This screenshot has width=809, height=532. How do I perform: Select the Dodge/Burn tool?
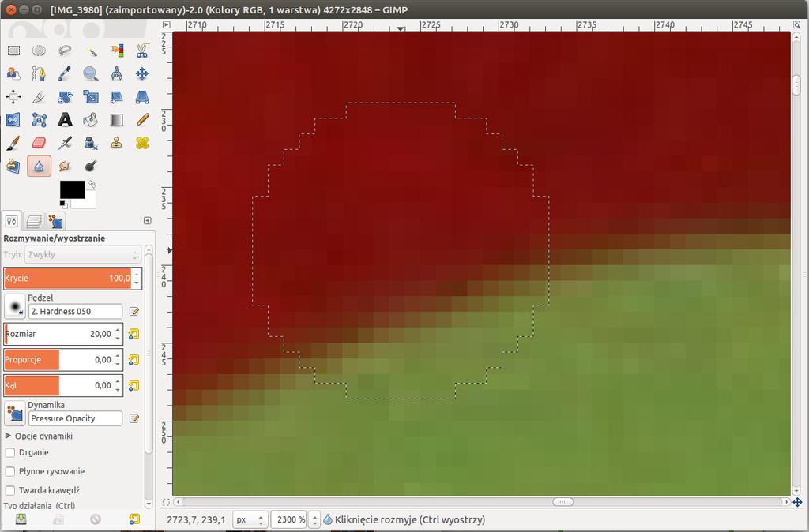click(x=91, y=166)
